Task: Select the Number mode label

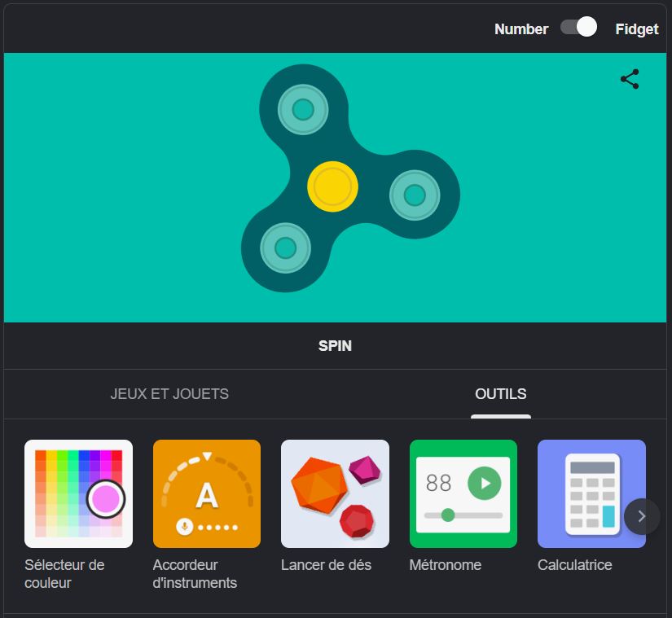Action: pyautogui.click(x=521, y=29)
